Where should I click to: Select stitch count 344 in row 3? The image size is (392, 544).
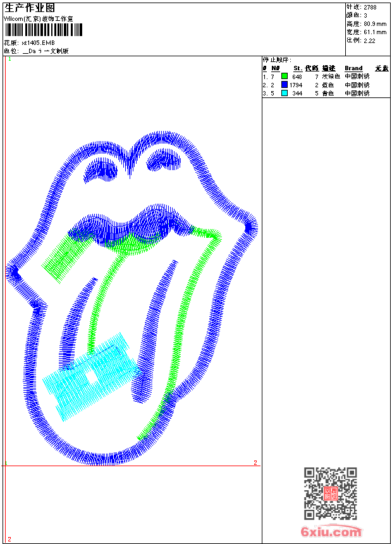(297, 94)
